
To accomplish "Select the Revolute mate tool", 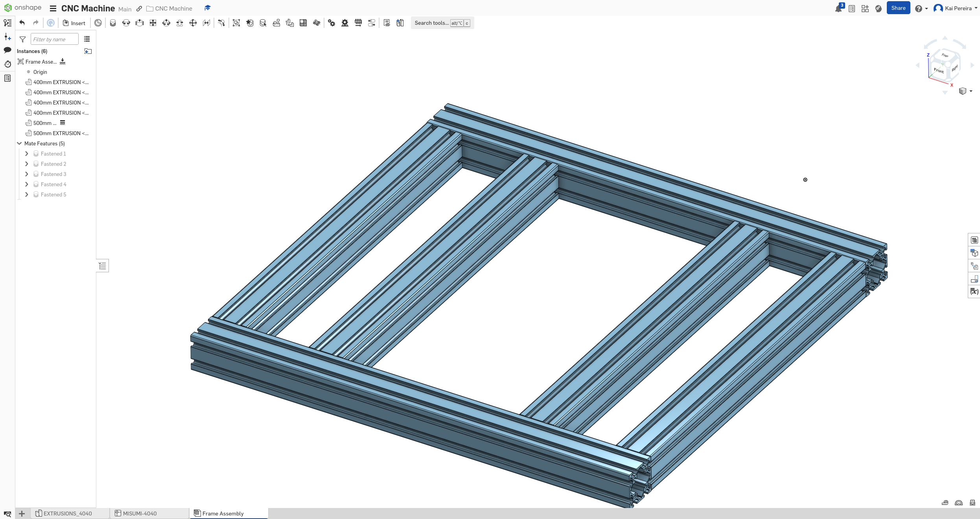I will point(126,23).
